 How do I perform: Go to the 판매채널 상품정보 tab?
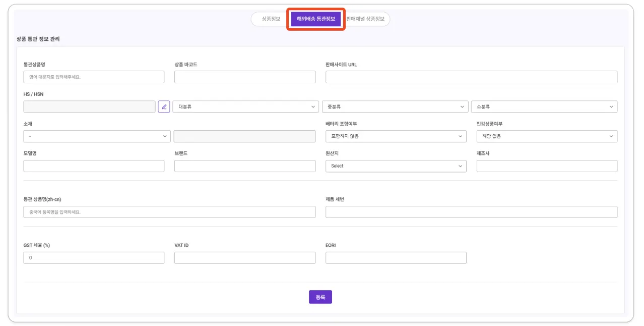(366, 19)
